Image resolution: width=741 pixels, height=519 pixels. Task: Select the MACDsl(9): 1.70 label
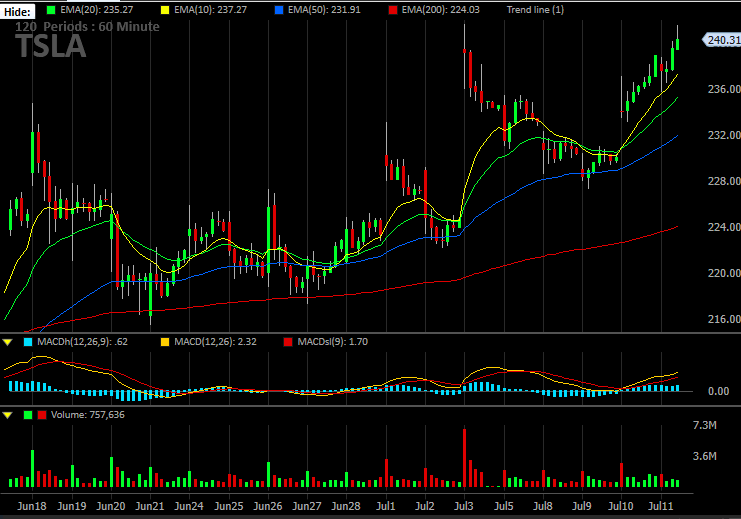pyautogui.click(x=332, y=342)
